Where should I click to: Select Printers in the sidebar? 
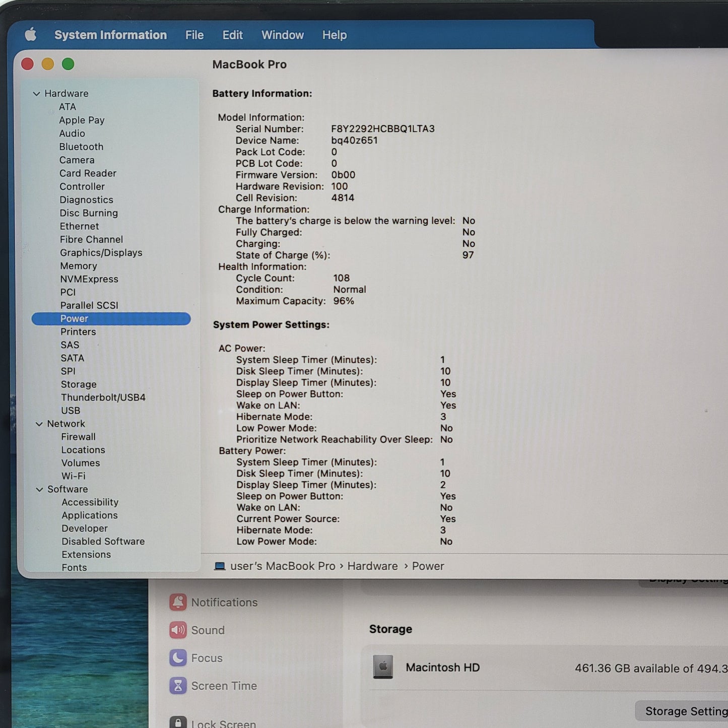coord(78,332)
